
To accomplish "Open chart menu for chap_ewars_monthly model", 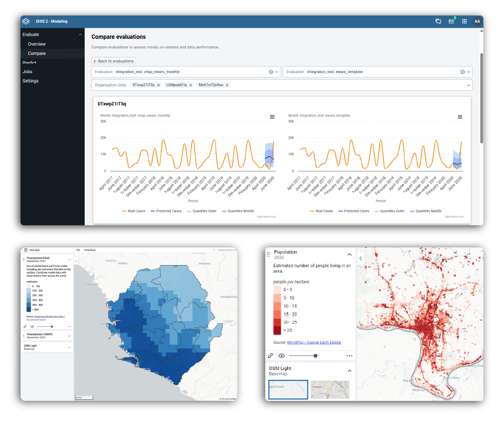I will point(272,117).
